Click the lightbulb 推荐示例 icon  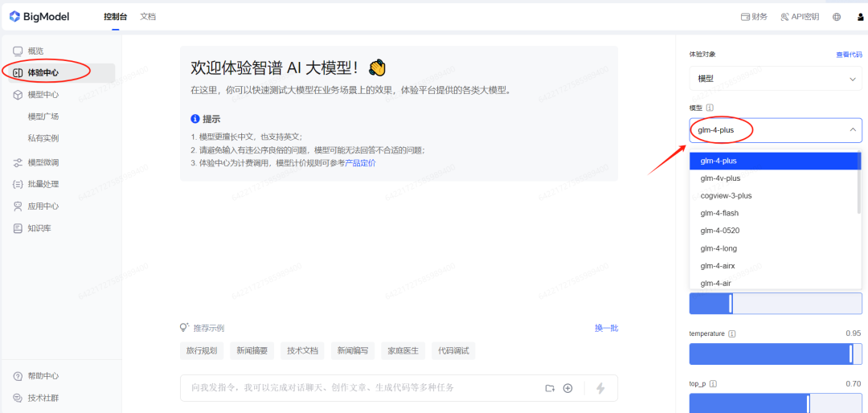[184, 328]
